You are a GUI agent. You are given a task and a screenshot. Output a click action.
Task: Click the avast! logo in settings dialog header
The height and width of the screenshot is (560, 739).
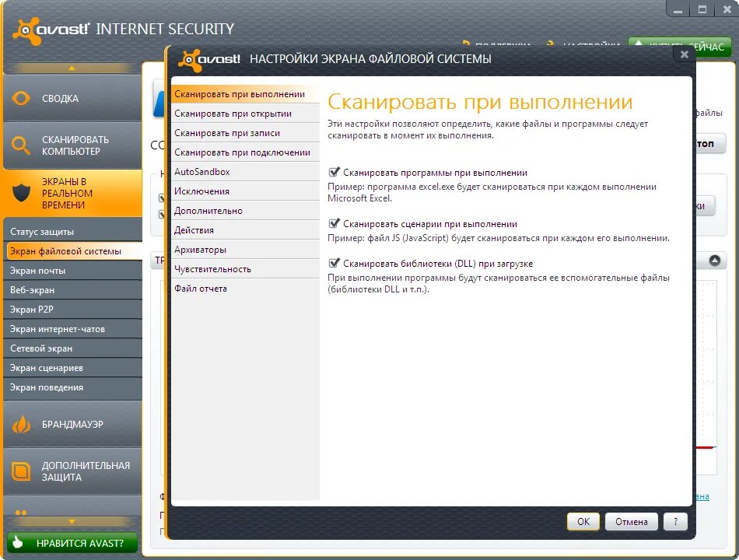(x=209, y=60)
